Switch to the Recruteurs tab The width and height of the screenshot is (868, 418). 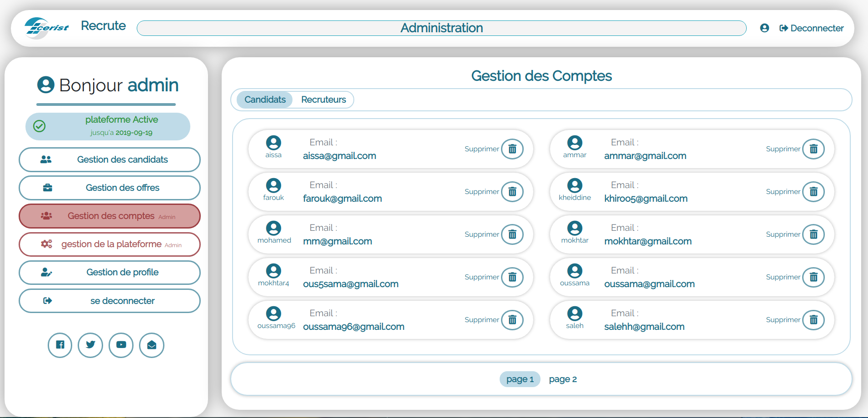click(x=323, y=100)
